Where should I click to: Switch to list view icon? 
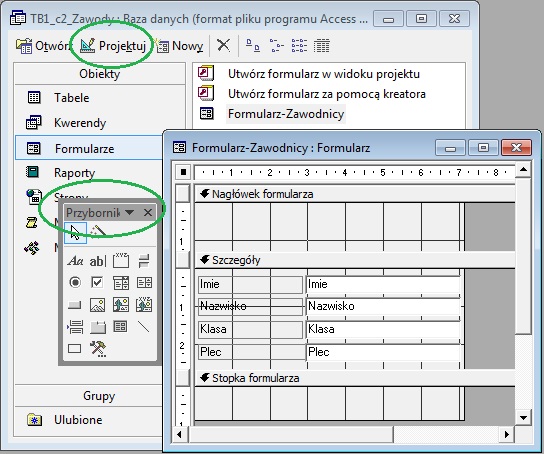(299, 45)
